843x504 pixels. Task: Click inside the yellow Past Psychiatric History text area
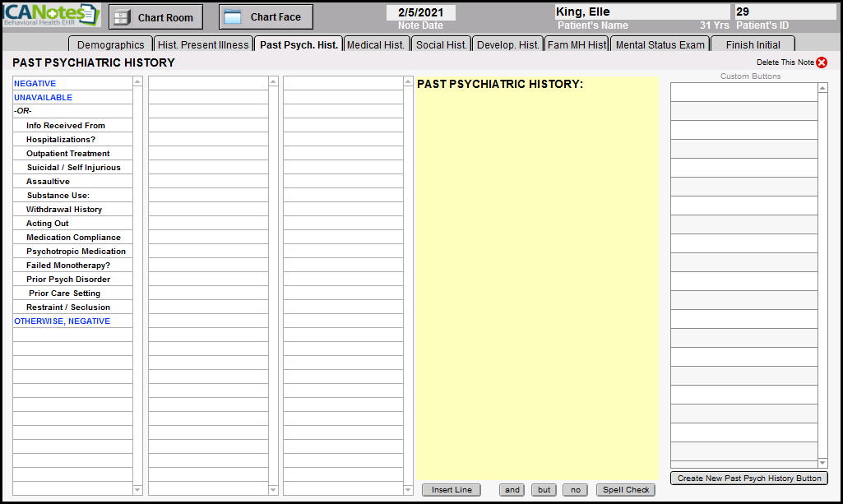click(536, 280)
